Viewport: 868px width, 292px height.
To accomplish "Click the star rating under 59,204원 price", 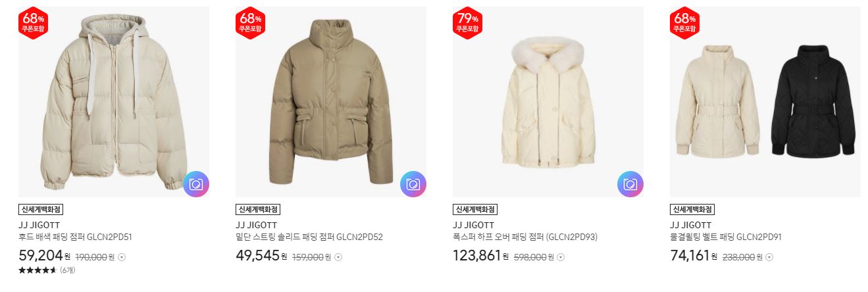I will 38,270.
